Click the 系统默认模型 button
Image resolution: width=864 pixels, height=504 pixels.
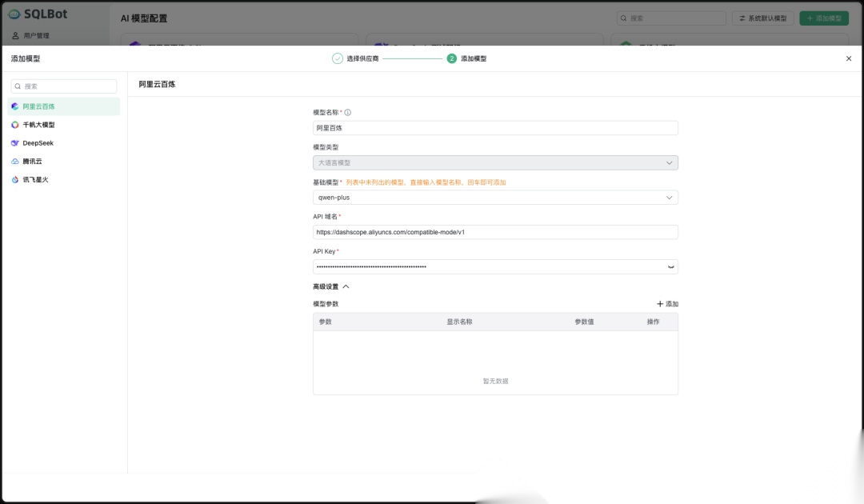(x=762, y=18)
